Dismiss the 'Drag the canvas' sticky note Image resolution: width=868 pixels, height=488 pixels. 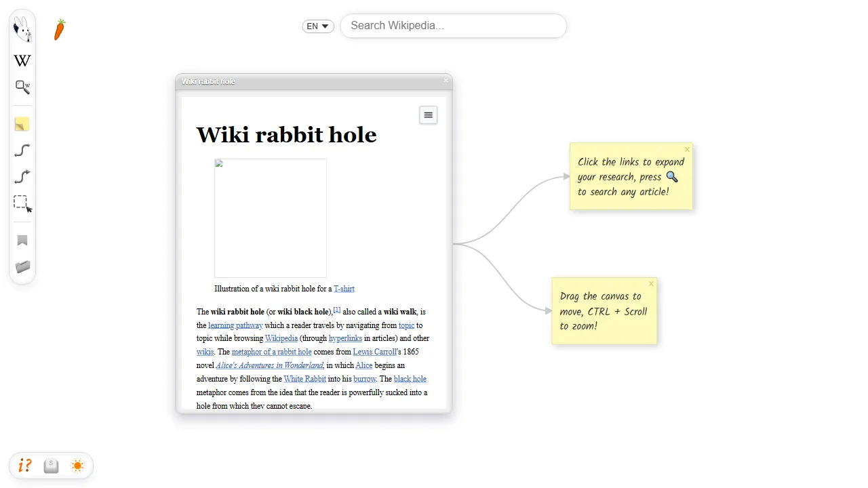651,283
